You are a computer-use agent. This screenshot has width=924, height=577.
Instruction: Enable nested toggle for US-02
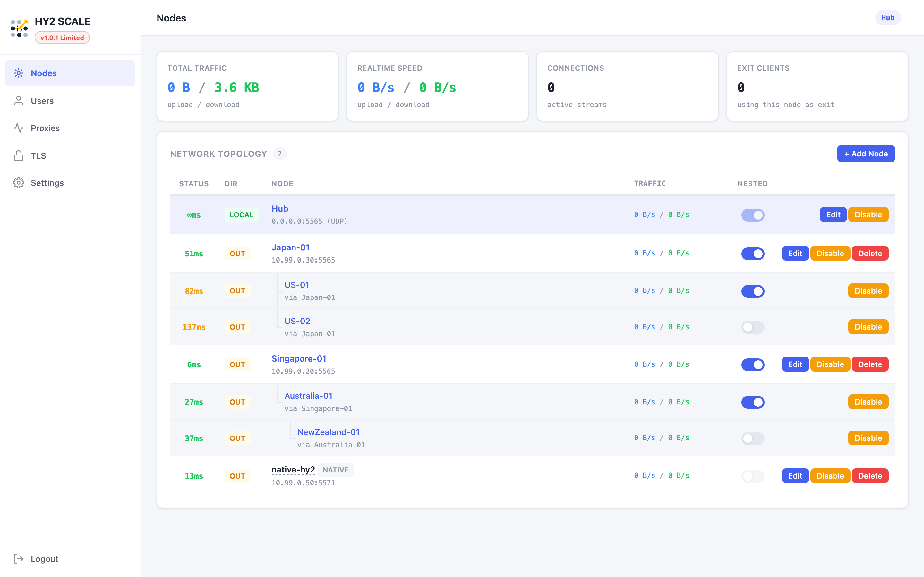(753, 327)
